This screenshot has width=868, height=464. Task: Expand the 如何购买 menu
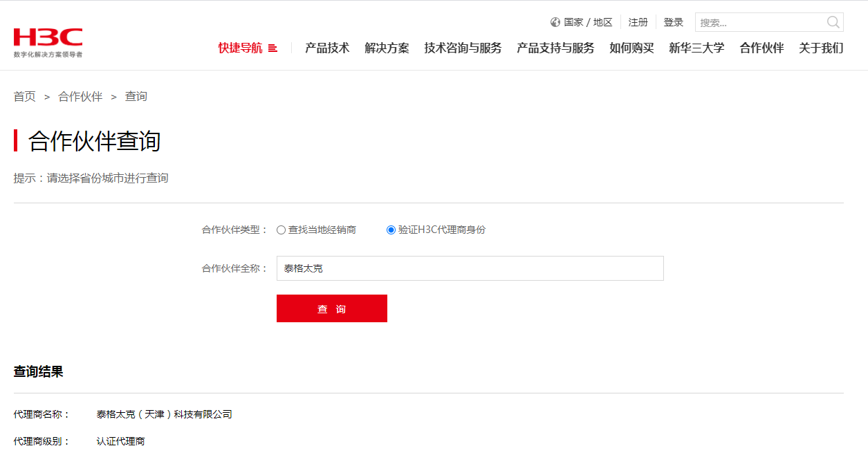631,48
